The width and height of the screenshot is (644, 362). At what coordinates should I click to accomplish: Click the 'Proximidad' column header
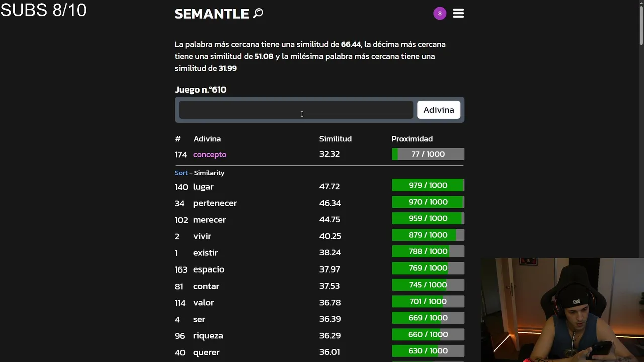[412, 139]
